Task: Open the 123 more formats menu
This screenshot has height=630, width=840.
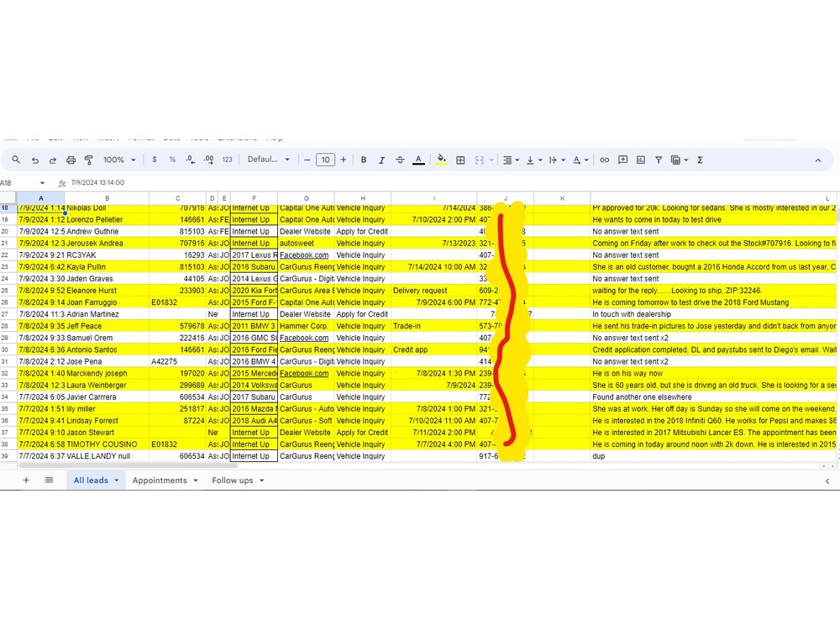Action: tap(227, 160)
